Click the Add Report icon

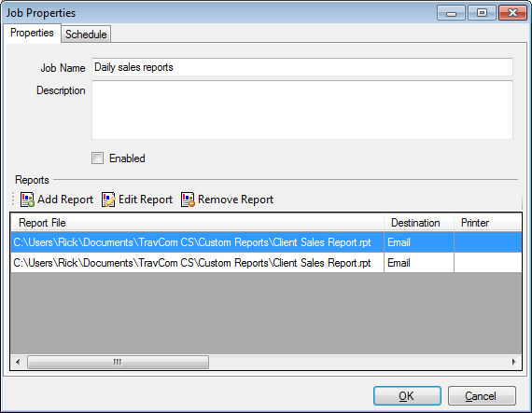tap(27, 200)
